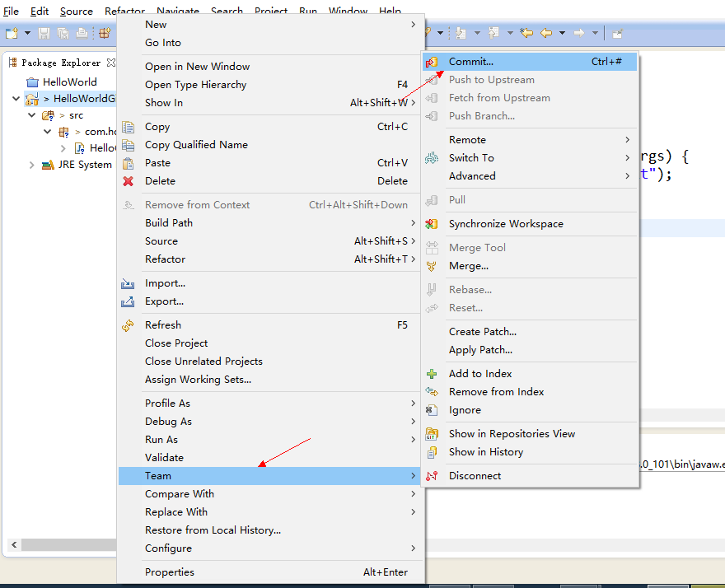Choose Create Patch...
The image size is (725, 588).
[x=530, y=331]
